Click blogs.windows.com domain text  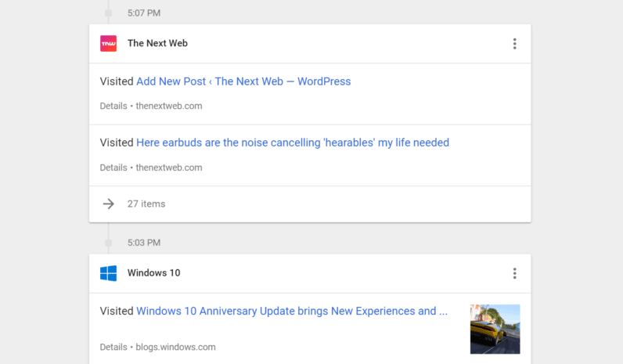point(175,347)
